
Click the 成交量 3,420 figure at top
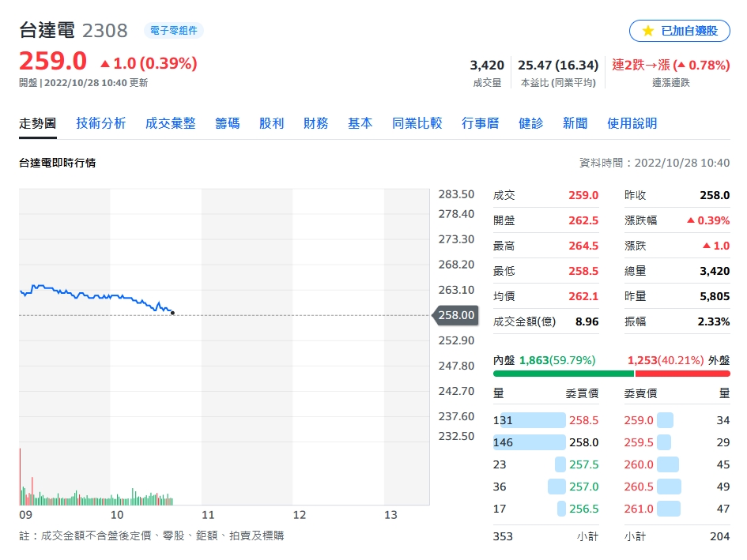click(x=487, y=66)
